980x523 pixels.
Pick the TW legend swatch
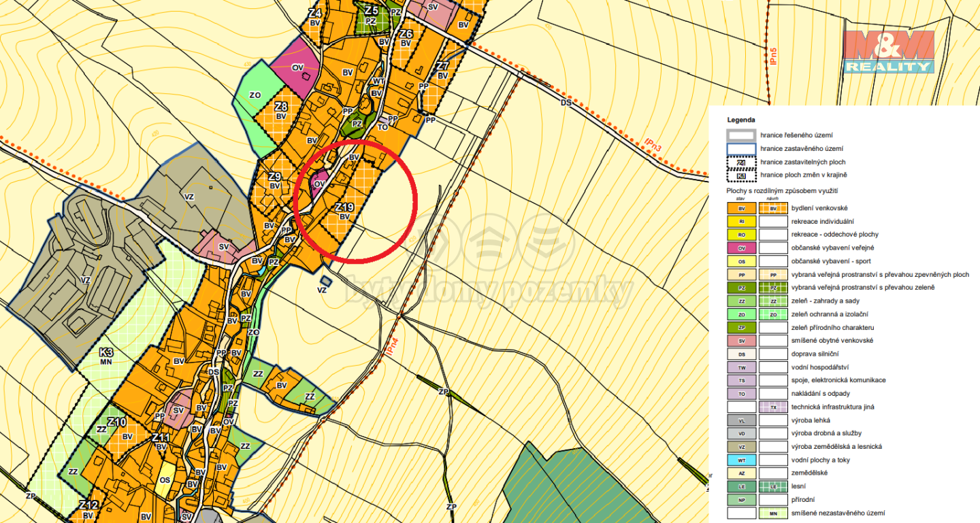pos(742,367)
